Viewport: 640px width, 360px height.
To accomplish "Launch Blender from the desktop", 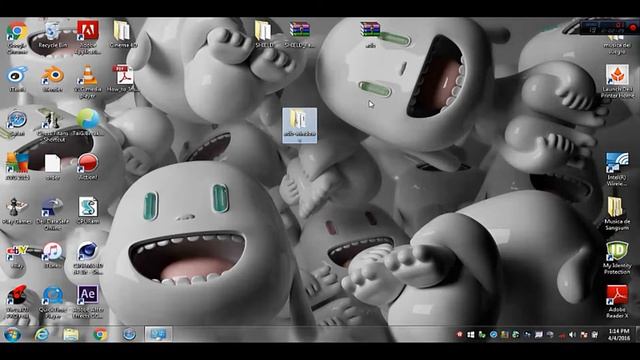I will (52, 79).
